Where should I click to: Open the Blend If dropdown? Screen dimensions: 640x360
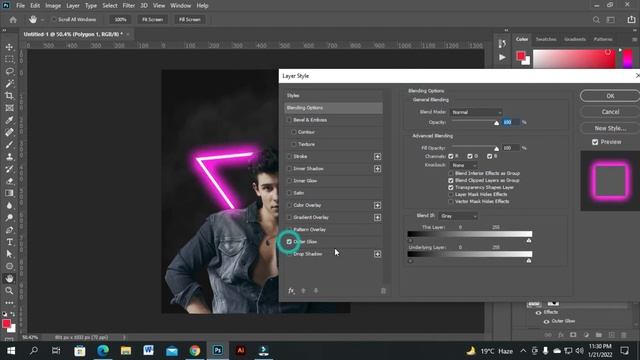(458, 216)
